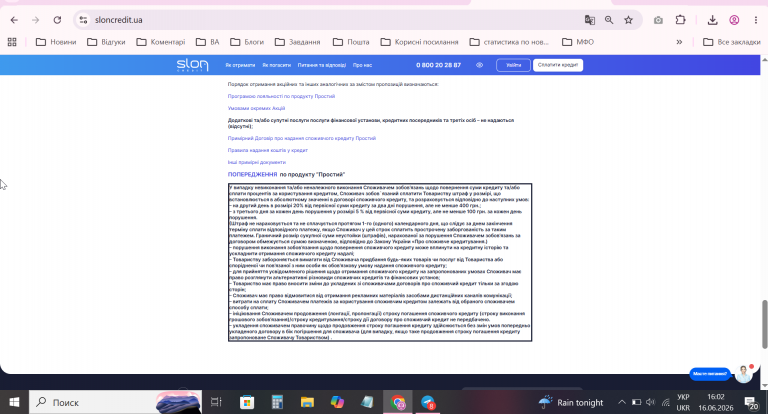Open the Chrome profile avatar
768x414 pixels.
point(734,20)
